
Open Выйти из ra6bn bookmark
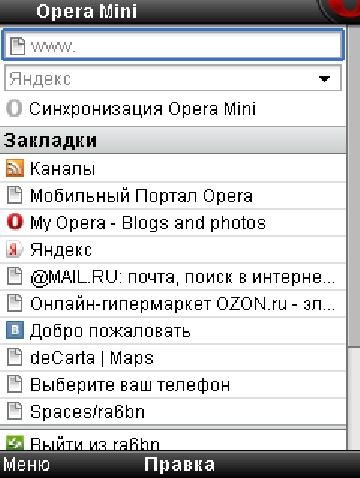click(x=173, y=441)
